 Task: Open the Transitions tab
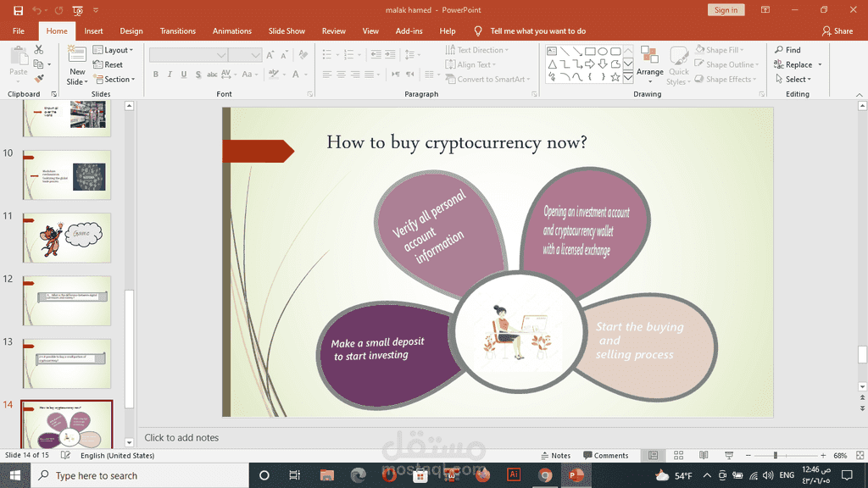pos(178,31)
